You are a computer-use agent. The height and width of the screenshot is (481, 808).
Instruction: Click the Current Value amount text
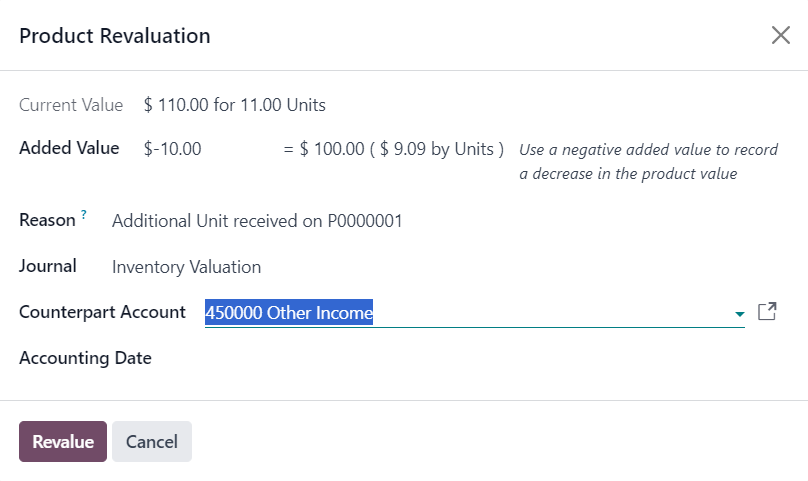pyautogui.click(x=234, y=105)
